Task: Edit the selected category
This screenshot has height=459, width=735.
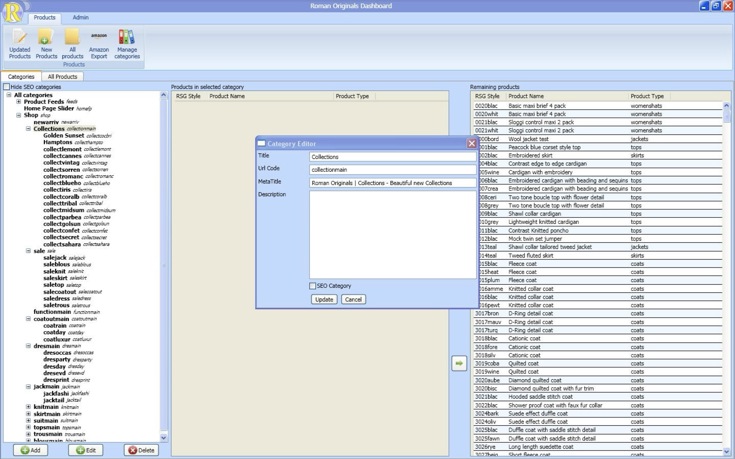Action: pyautogui.click(x=85, y=450)
